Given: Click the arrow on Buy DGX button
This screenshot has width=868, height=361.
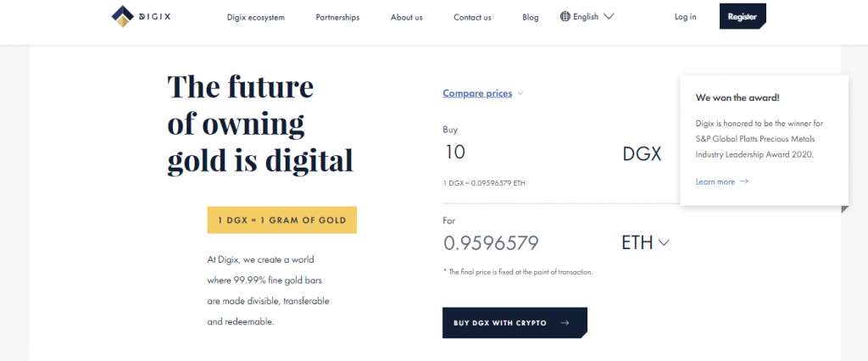Looking at the screenshot, I should [x=565, y=323].
